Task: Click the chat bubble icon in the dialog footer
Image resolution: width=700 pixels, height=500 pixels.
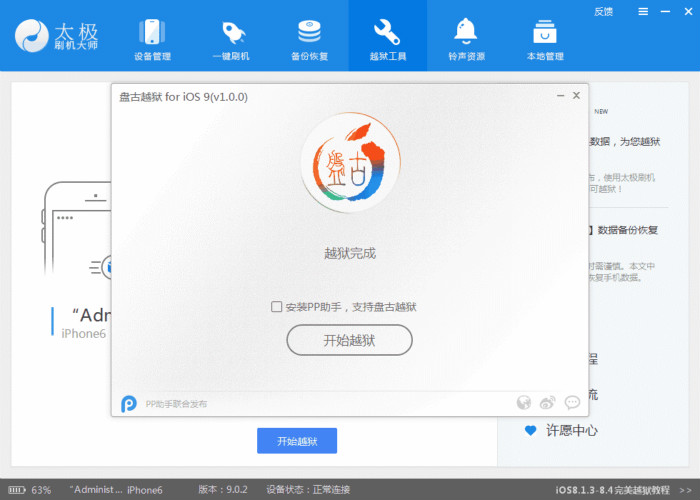Action: [572, 403]
